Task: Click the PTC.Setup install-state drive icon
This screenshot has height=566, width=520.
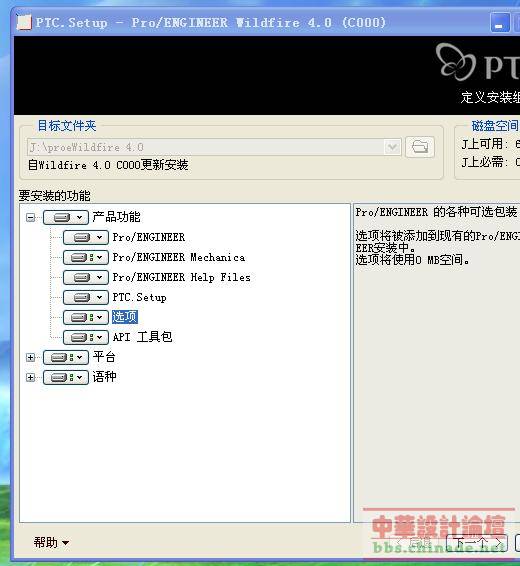Action: coord(82,297)
